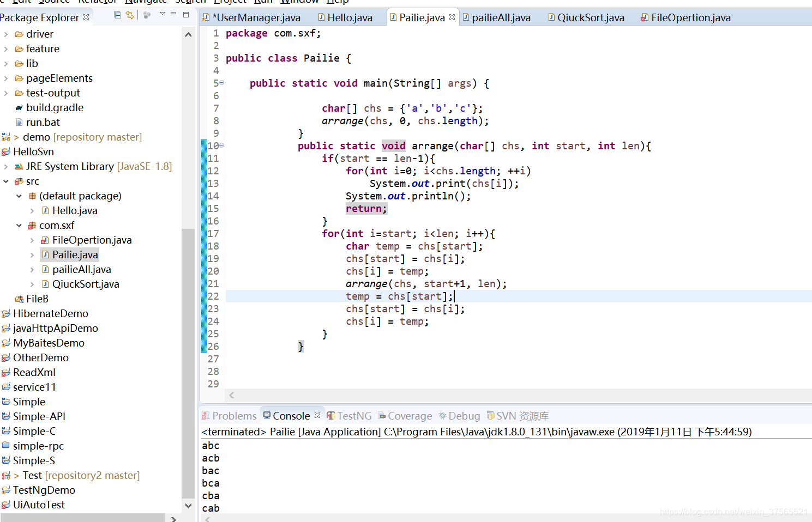Expand JRE System Library node
The height and width of the screenshot is (522, 812).
coord(6,167)
